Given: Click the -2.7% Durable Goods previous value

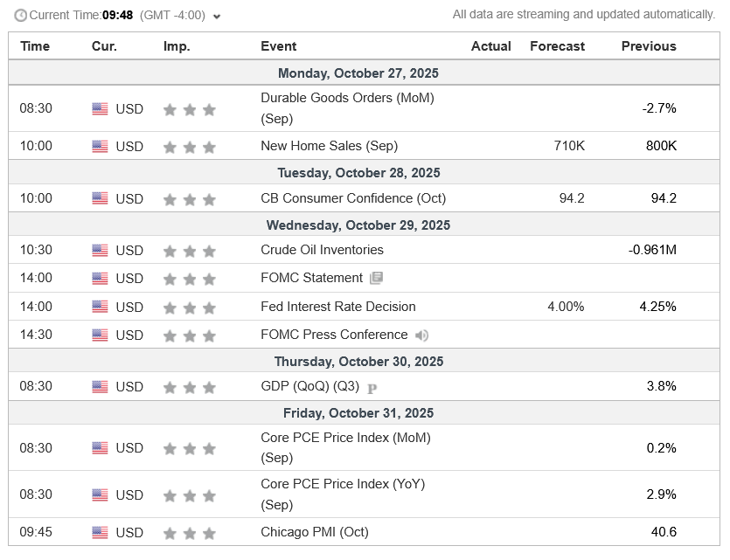Looking at the screenshot, I should [x=659, y=108].
